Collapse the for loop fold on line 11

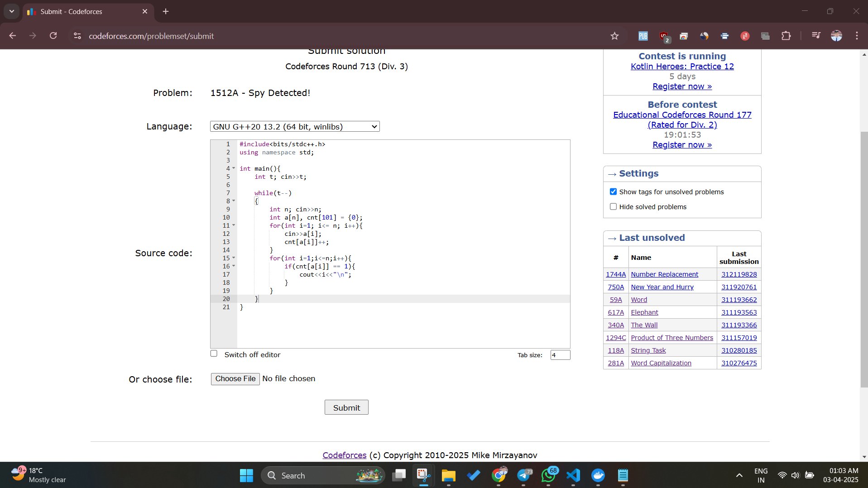pos(234,225)
